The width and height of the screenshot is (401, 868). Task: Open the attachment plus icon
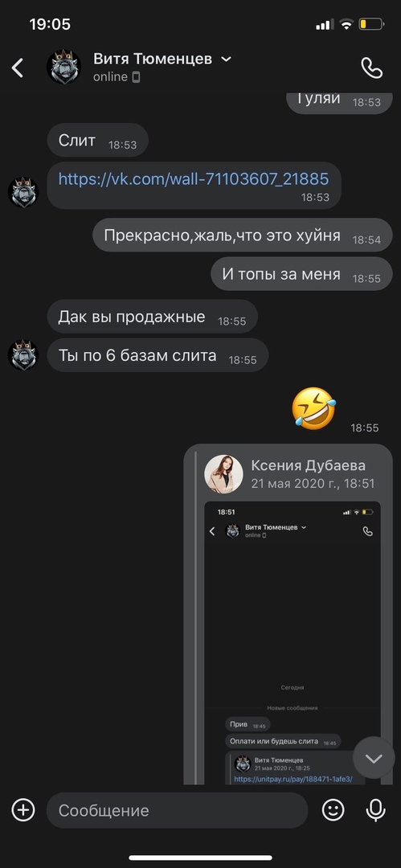pos(23,810)
